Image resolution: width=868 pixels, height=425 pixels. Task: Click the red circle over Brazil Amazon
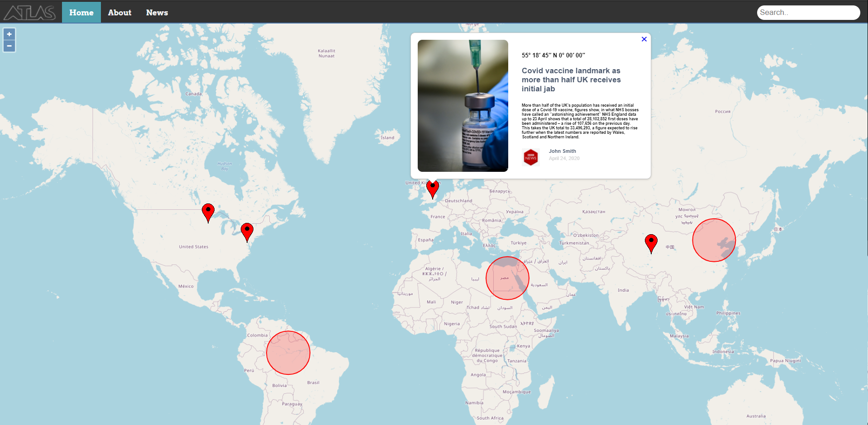pos(288,353)
